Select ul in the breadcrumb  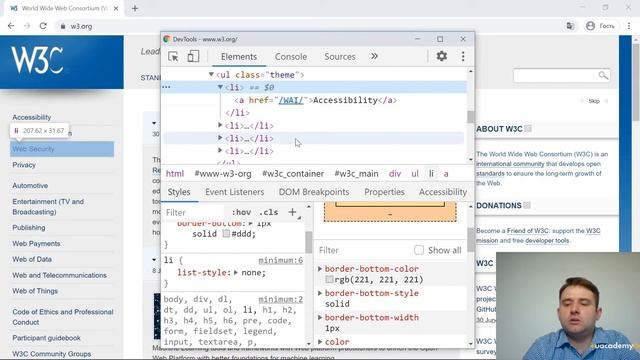point(415,174)
